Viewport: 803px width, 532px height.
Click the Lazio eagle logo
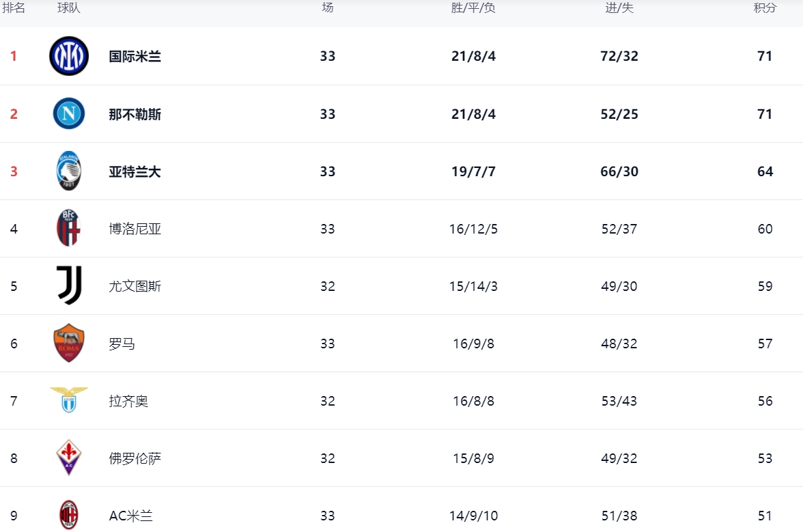[69, 400]
